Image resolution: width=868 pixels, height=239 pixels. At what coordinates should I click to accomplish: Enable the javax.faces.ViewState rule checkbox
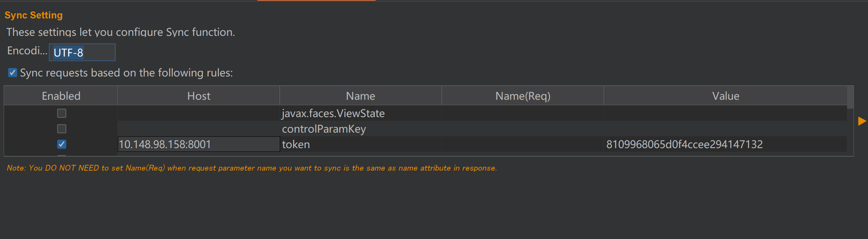click(62, 113)
